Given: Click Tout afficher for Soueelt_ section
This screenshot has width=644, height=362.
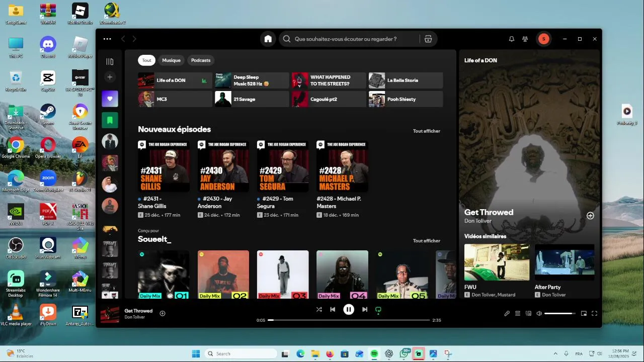Looking at the screenshot, I should coord(427,241).
